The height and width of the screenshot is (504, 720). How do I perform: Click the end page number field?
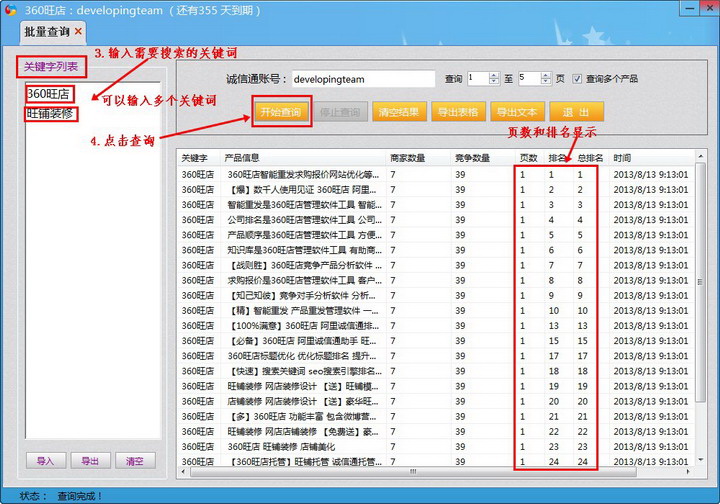tap(529, 78)
